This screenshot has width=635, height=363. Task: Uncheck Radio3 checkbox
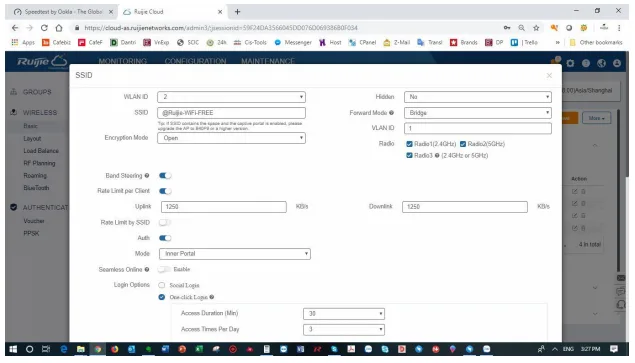(409, 155)
